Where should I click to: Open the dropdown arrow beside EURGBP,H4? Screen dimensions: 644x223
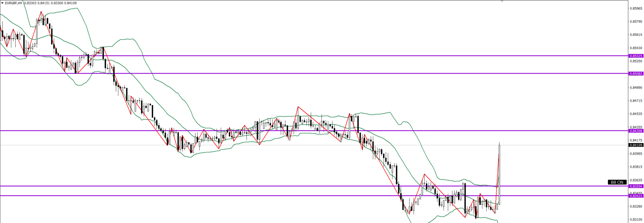point(2,3)
